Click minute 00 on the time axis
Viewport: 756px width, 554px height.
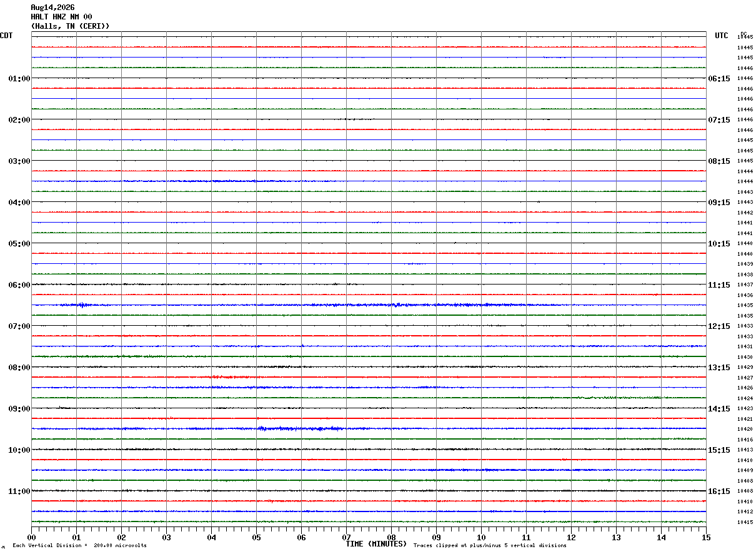tap(31, 537)
